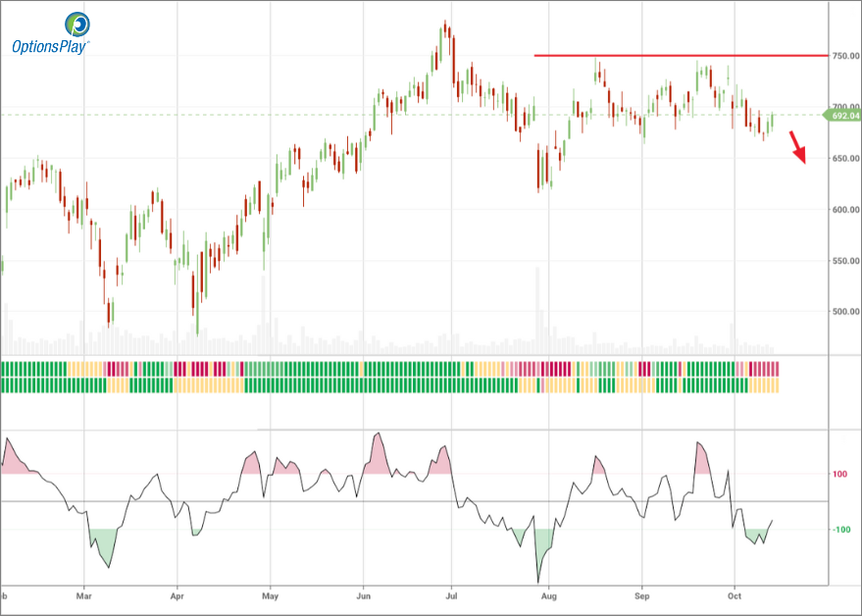Click the Sep time axis label
862x616 pixels.
point(642,595)
